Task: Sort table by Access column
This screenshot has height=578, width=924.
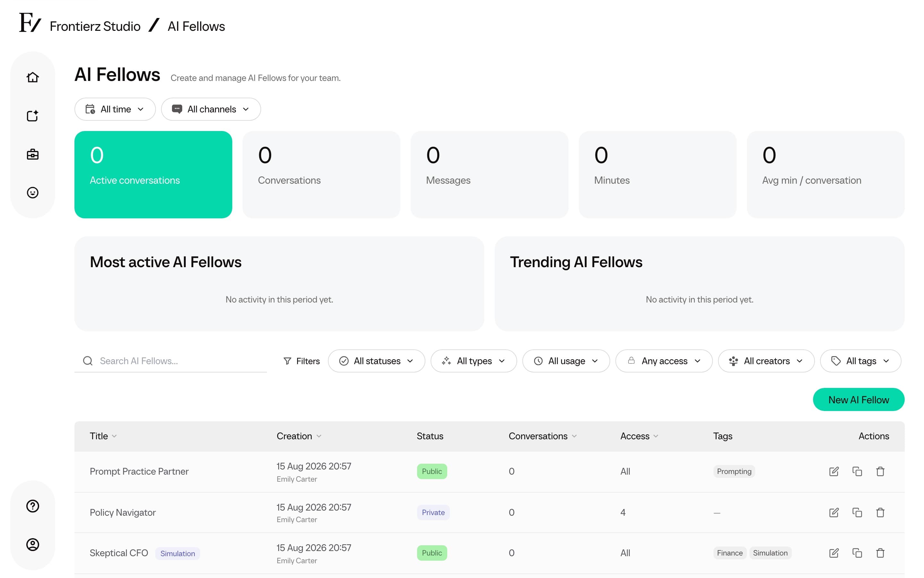Action: [x=639, y=436]
